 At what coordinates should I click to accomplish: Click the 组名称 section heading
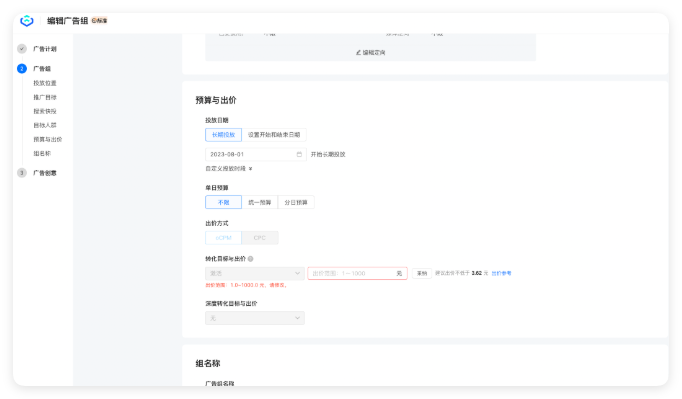208,363
